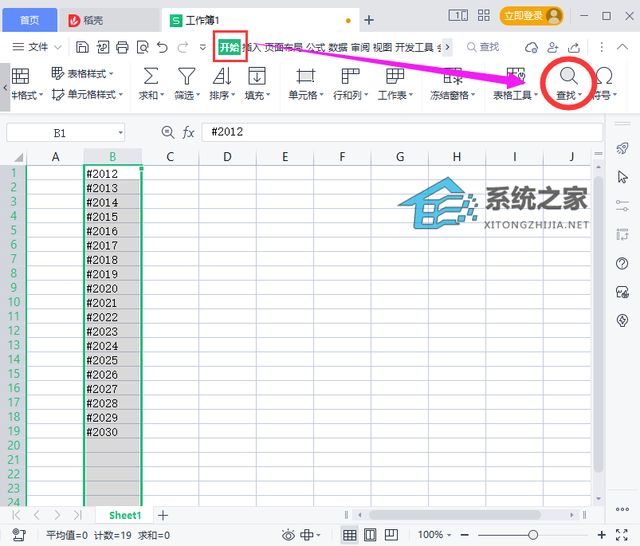This screenshot has height=546, width=640.
Task: Select the 开发工具 ribbon tab
Action: [414, 47]
